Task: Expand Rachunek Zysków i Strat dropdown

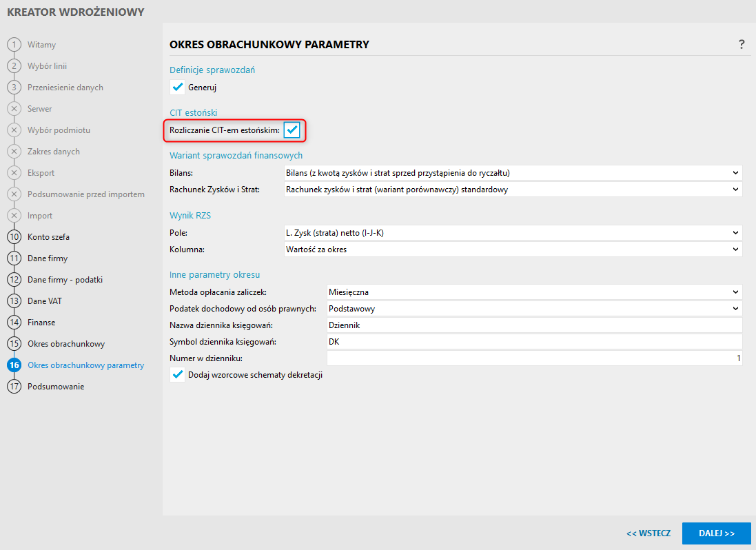Action: pos(513,189)
